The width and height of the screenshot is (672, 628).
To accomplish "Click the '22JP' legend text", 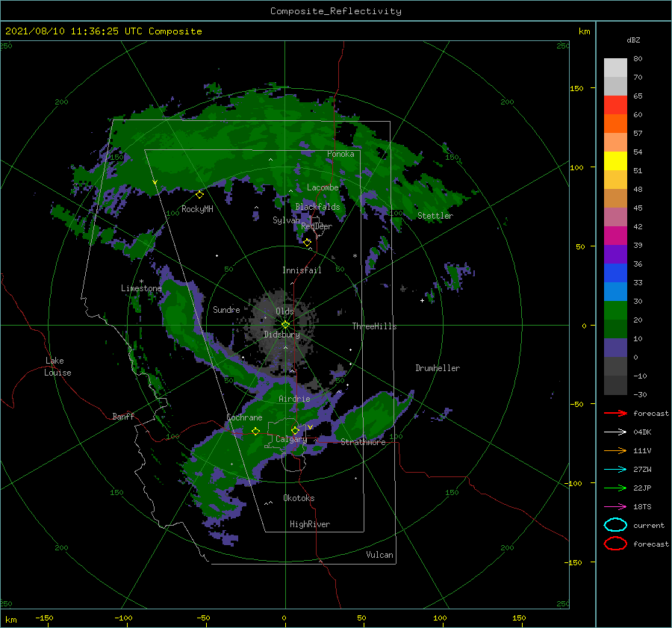I will pyautogui.click(x=642, y=488).
